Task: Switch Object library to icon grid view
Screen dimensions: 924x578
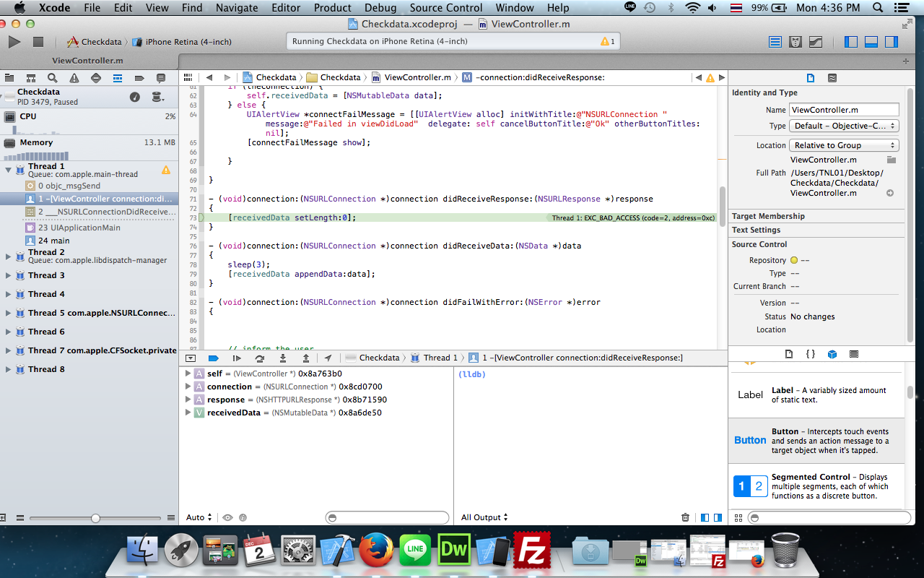Action: point(738,517)
